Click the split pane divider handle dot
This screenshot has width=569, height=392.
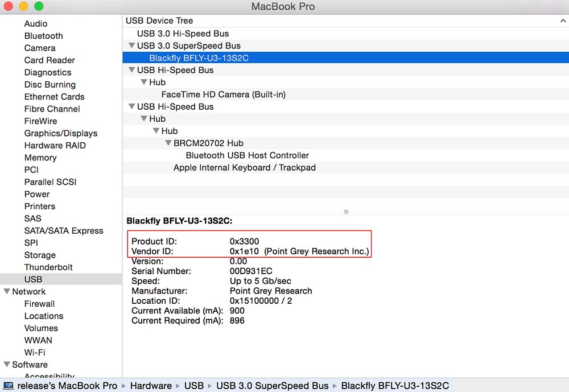[x=346, y=212]
